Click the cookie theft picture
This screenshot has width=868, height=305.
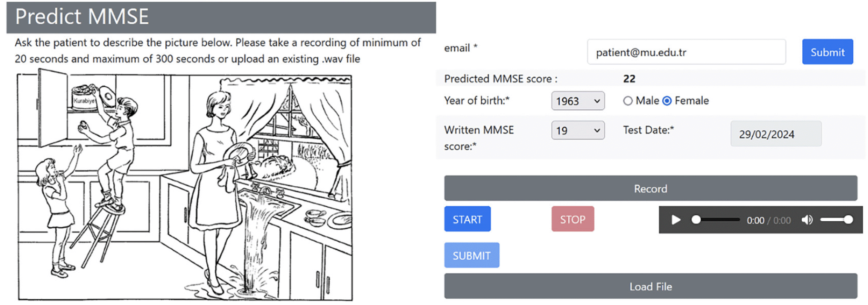pyautogui.click(x=185, y=186)
